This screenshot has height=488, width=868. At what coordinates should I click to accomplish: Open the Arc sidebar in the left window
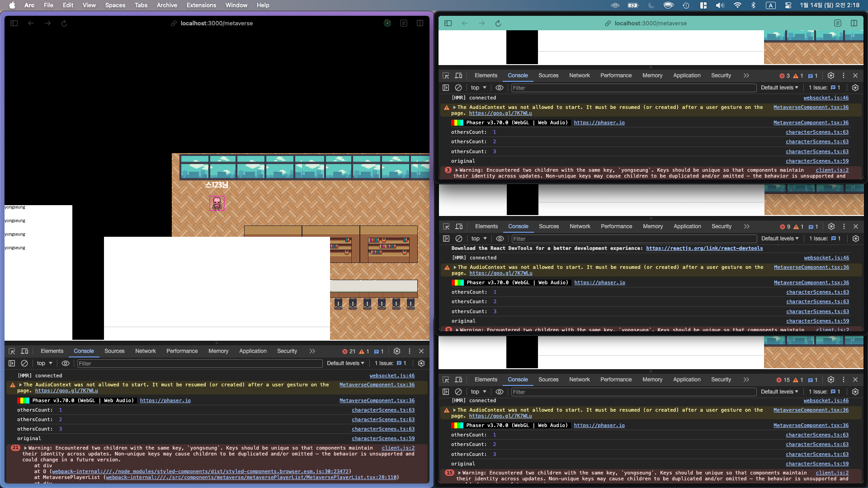pyautogui.click(x=14, y=23)
